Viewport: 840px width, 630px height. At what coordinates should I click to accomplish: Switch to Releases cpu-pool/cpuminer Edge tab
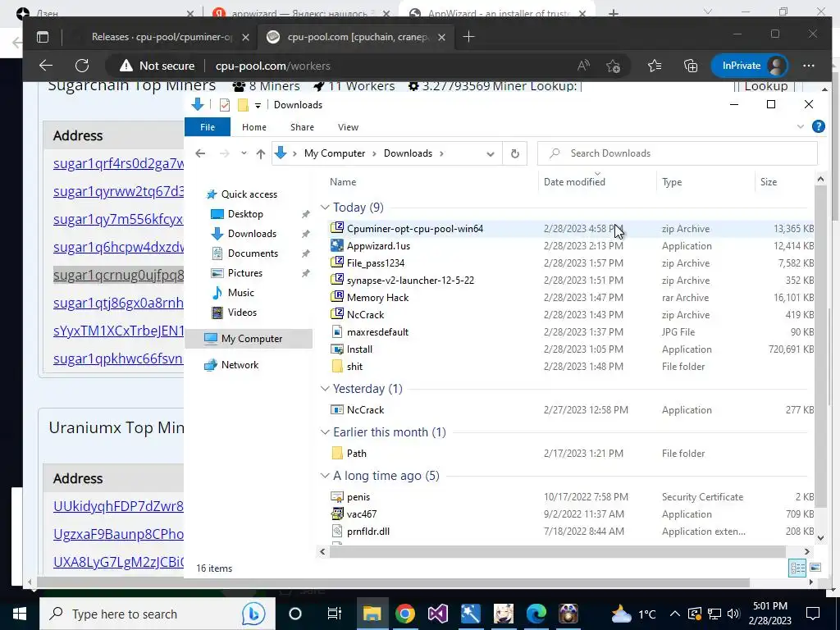pos(162,36)
